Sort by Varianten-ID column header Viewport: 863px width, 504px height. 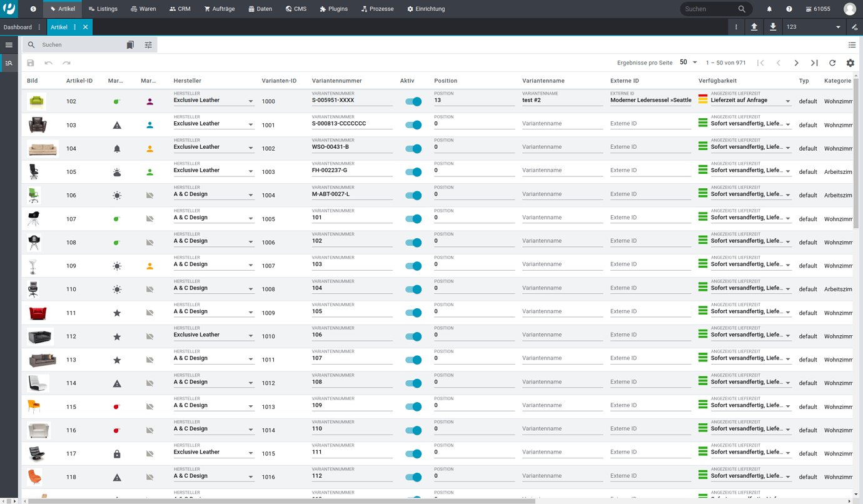(279, 81)
